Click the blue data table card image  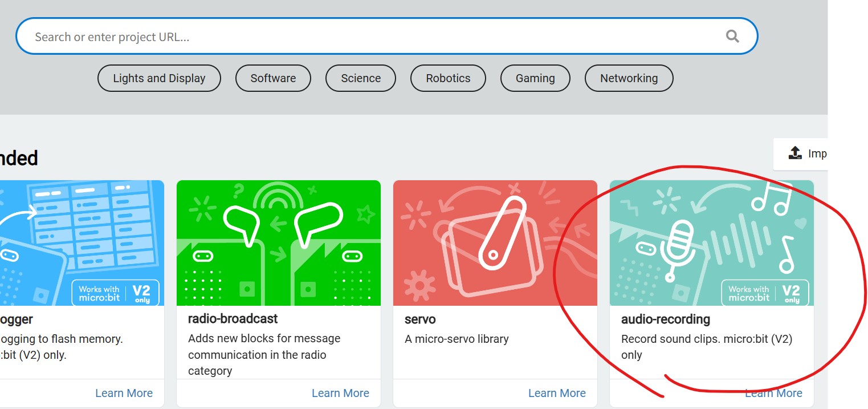click(x=82, y=243)
